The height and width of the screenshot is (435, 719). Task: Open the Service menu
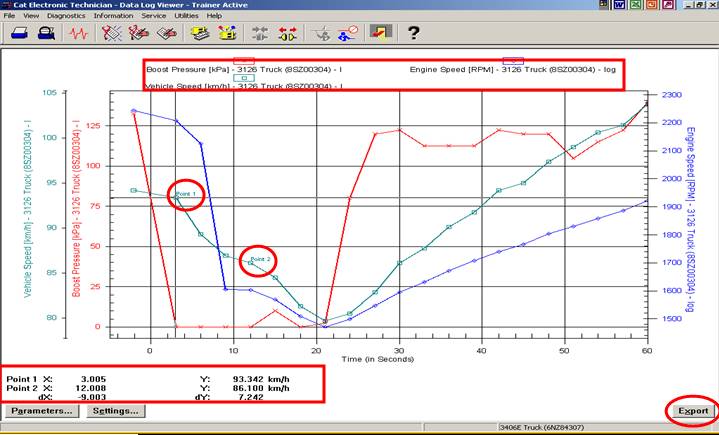click(153, 16)
